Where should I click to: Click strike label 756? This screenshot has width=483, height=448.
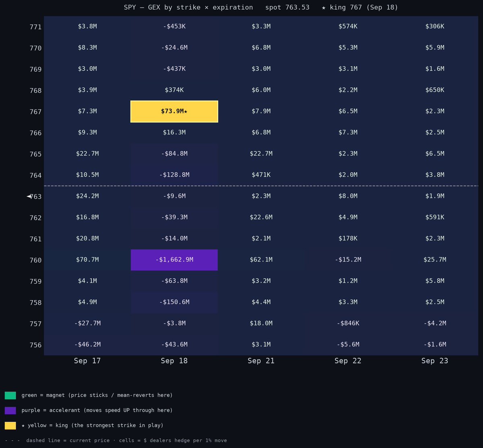coord(35,345)
